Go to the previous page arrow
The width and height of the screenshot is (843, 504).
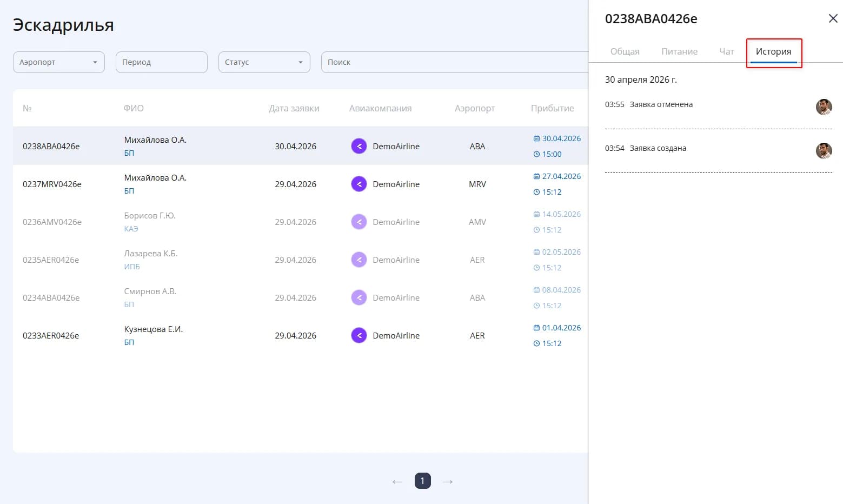[397, 481]
